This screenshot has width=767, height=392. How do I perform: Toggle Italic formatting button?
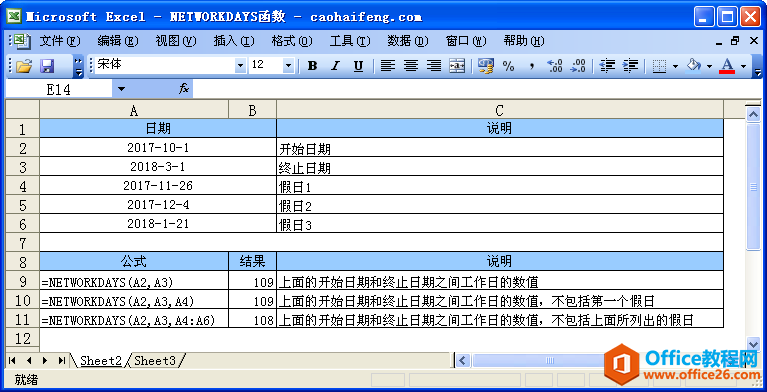pos(335,66)
